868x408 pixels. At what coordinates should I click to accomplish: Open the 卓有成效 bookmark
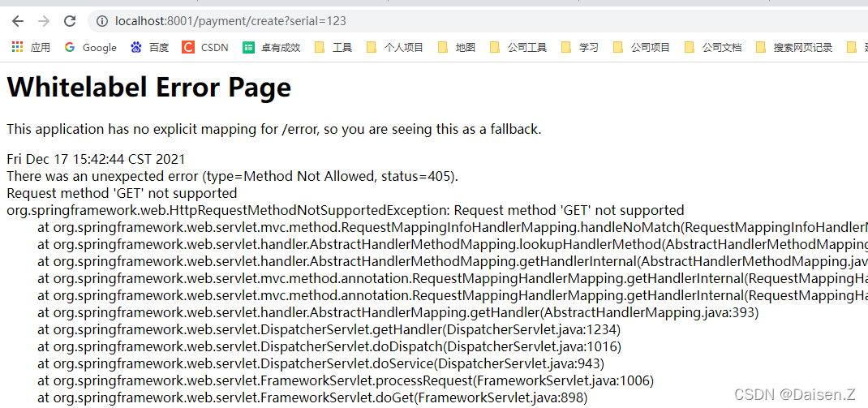tap(272, 48)
